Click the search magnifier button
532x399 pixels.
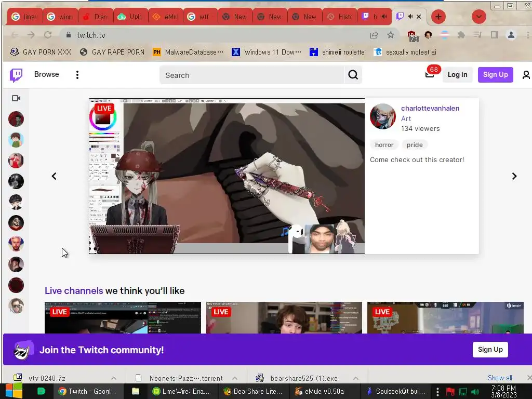coord(353,75)
